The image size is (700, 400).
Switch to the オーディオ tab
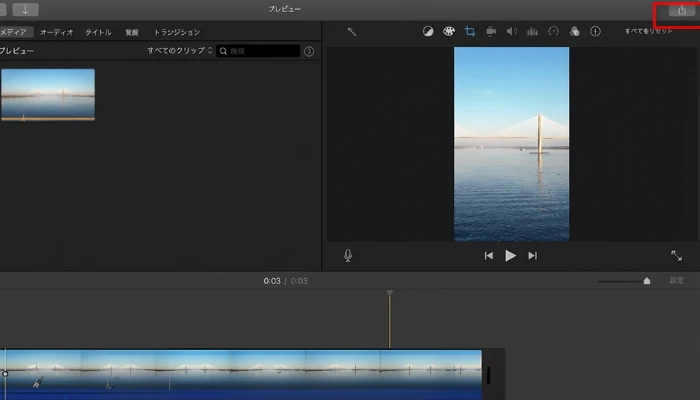point(56,32)
